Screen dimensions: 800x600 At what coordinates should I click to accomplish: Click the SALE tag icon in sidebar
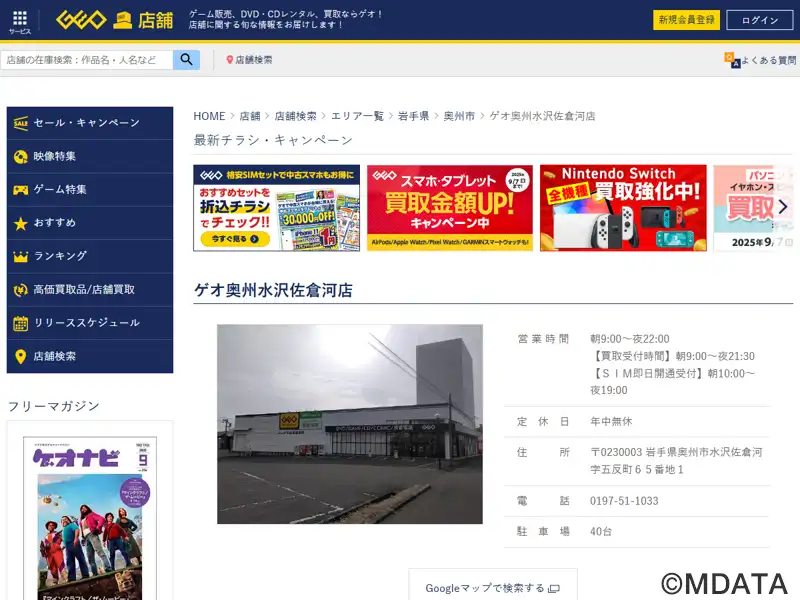(20, 123)
